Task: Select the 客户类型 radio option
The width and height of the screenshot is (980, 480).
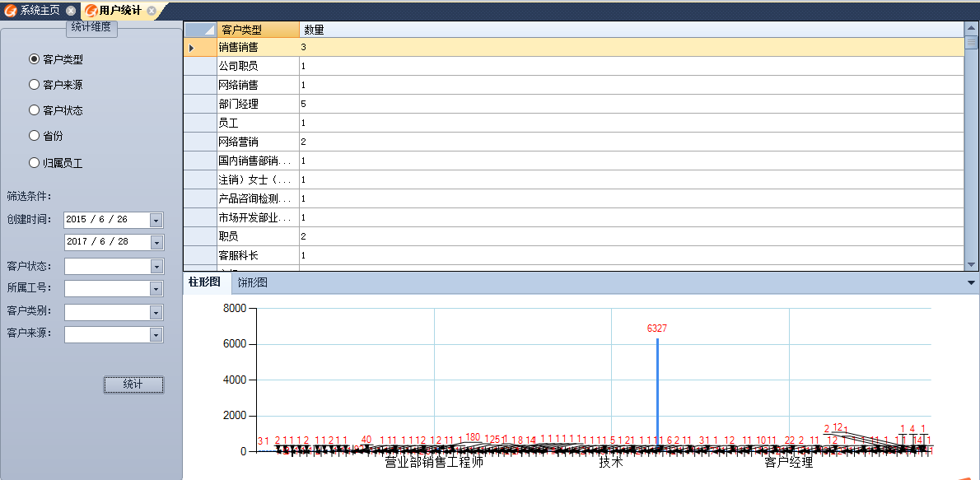Action: click(35, 59)
